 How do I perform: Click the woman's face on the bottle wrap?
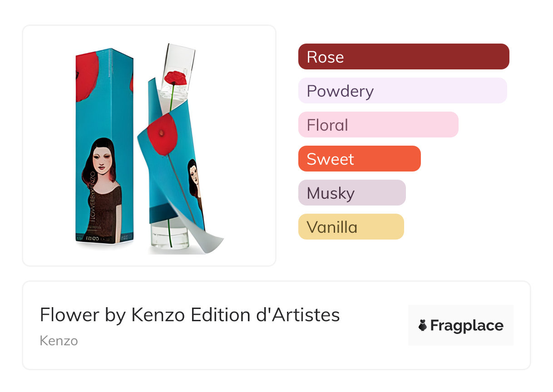[x=193, y=175]
